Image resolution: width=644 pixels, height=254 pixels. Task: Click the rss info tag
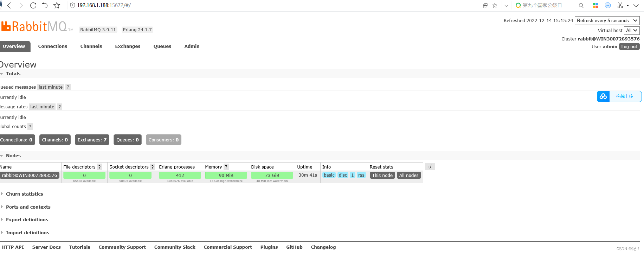pyautogui.click(x=361, y=175)
